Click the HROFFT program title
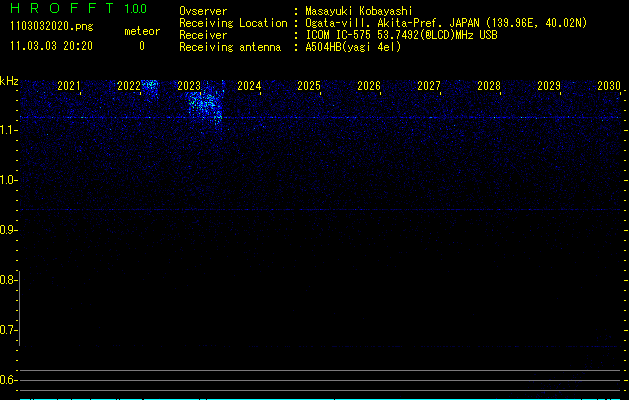Viewport: 629px width, 400px height. [x=62, y=8]
